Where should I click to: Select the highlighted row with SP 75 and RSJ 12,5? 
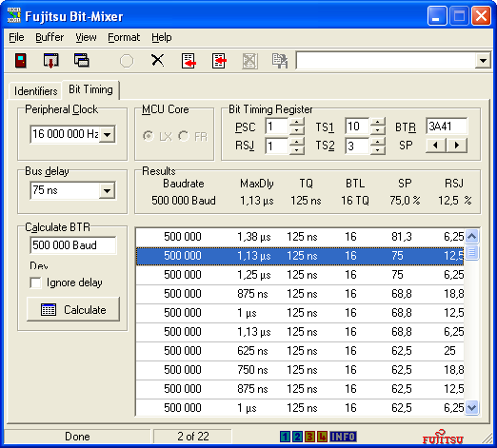tap(300, 256)
